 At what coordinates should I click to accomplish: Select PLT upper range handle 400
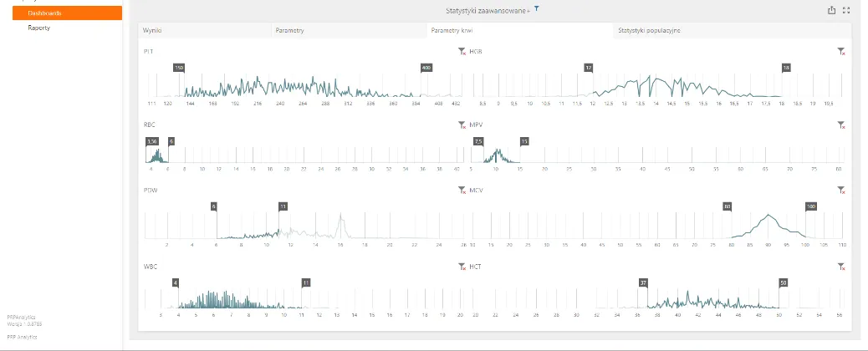coord(426,68)
